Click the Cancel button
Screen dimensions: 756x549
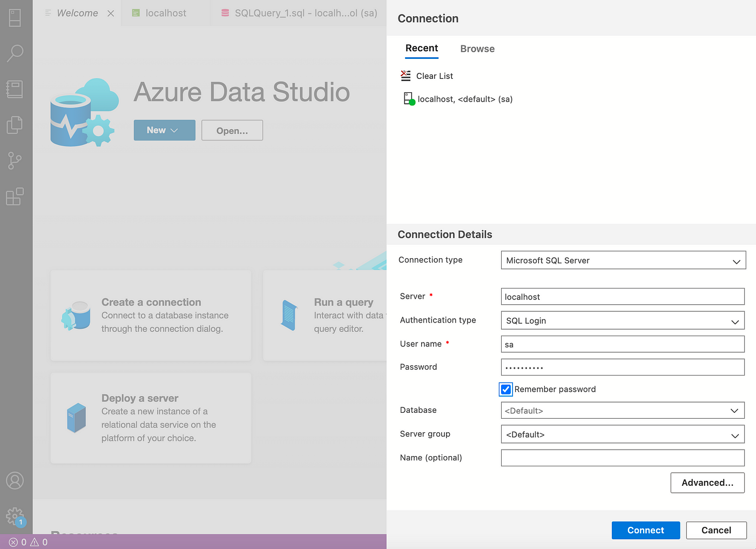click(x=716, y=530)
